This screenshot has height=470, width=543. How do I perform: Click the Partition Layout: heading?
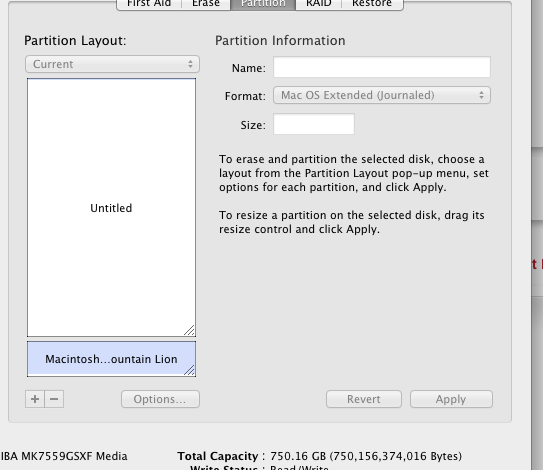[75, 41]
